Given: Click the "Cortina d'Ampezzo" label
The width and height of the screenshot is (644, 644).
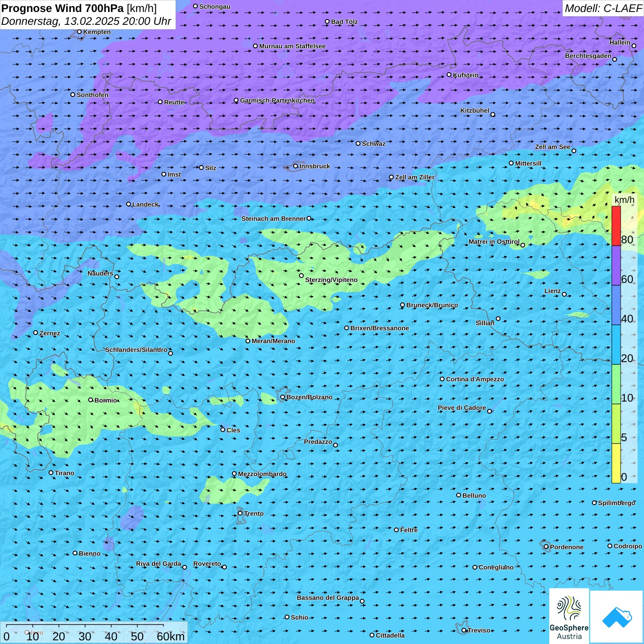Looking at the screenshot, I should pos(475,379).
